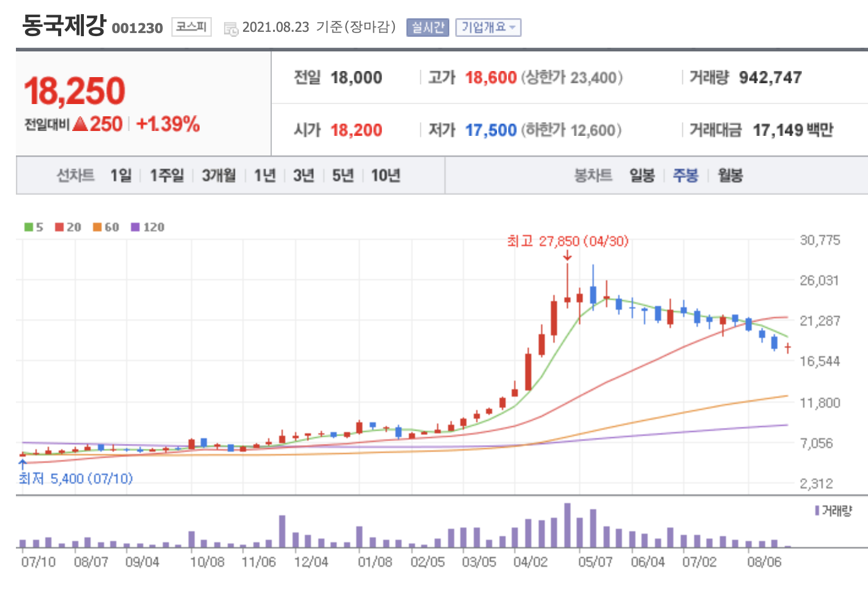Click the 저가 value 17,500
Viewport: 868px width, 590px height.
(x=491, y=130)
